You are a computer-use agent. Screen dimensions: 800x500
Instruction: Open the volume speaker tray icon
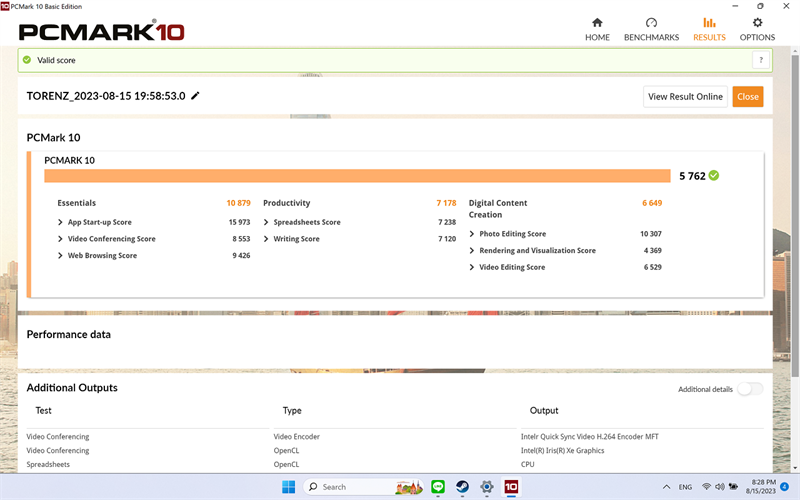click(719, 487)
